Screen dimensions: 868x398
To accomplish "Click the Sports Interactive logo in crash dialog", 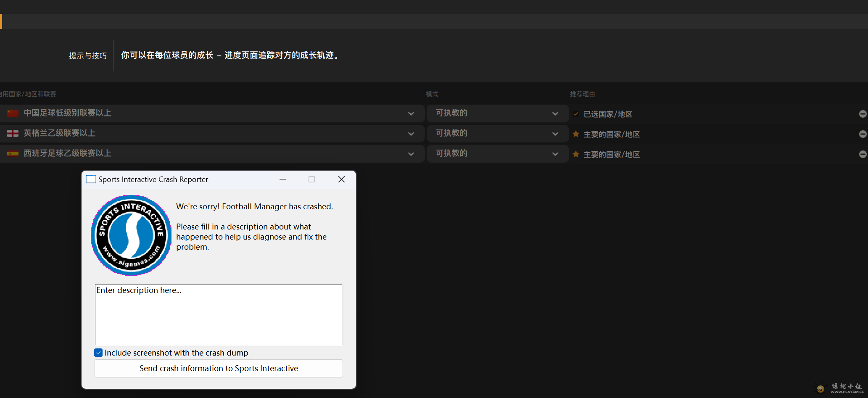I will pyautogui.click(x=131, y=235).
